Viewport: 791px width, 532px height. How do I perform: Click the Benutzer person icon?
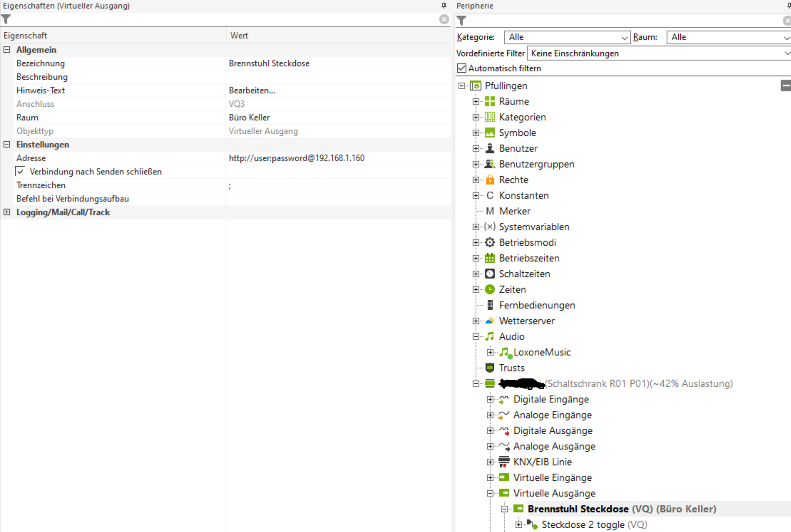(490, 148)
